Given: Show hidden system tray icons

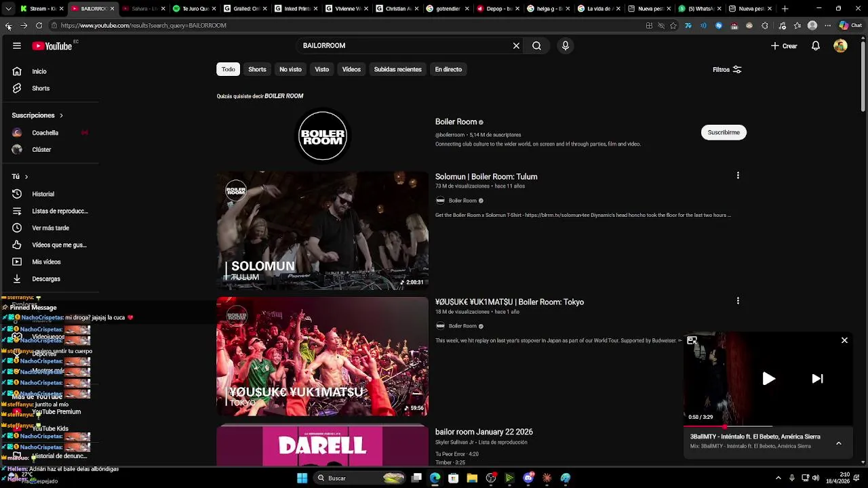Looking at the screenshot, I should click(x=778, y=479).
